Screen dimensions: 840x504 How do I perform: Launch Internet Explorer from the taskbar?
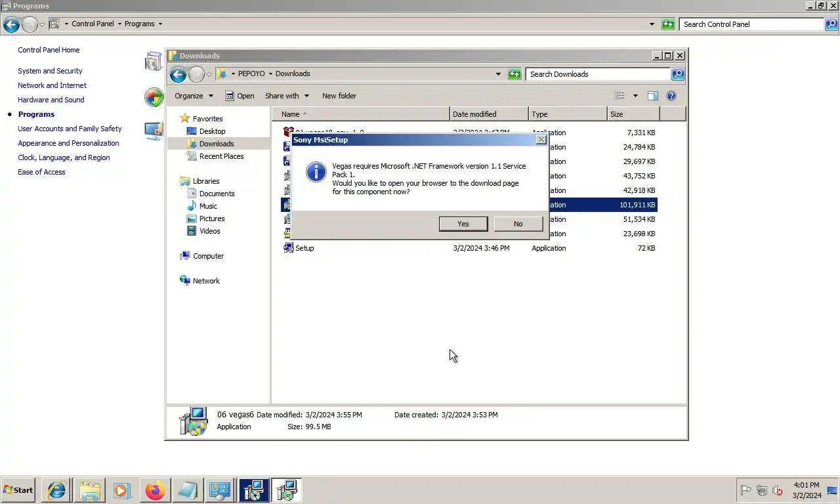(56, 490)
